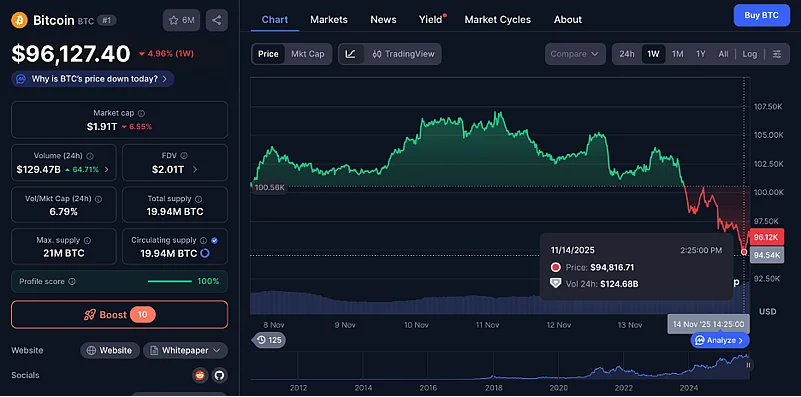Select the All time range
The image size is (801, 397).
click(x=723, y=54)
